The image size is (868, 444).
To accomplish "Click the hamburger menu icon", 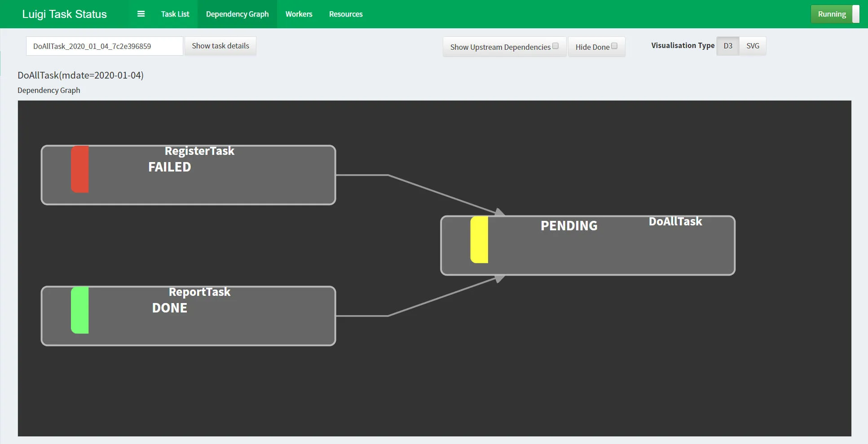I will [141, 14].
